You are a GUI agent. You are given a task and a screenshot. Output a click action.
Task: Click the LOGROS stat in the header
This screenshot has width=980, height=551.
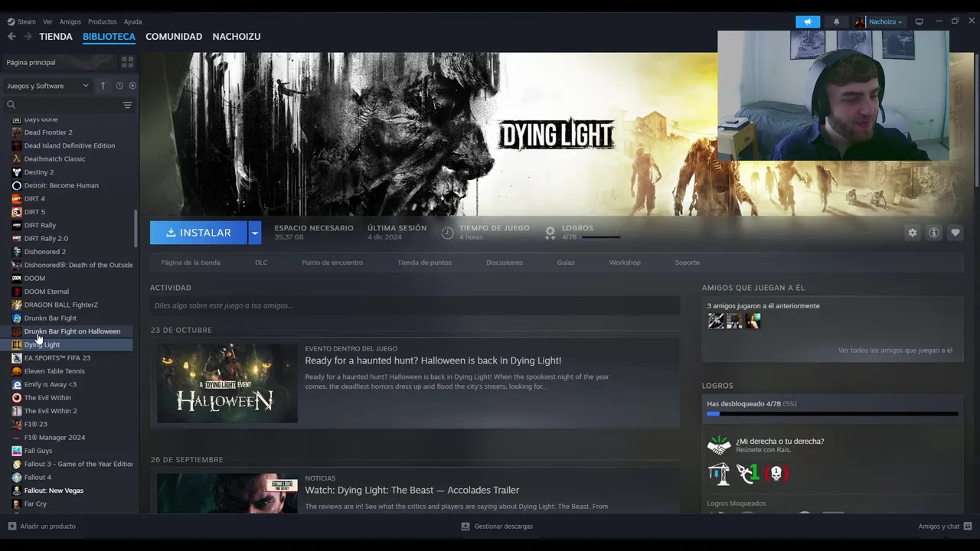pyautogui.click(x=582, y=233)
